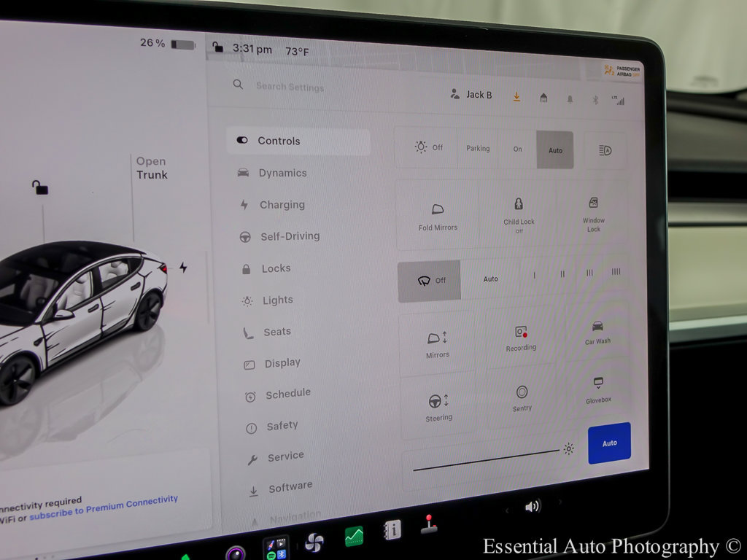Turn headlights Off
This screenshot has height=560, width=747.
pos(427,147)
